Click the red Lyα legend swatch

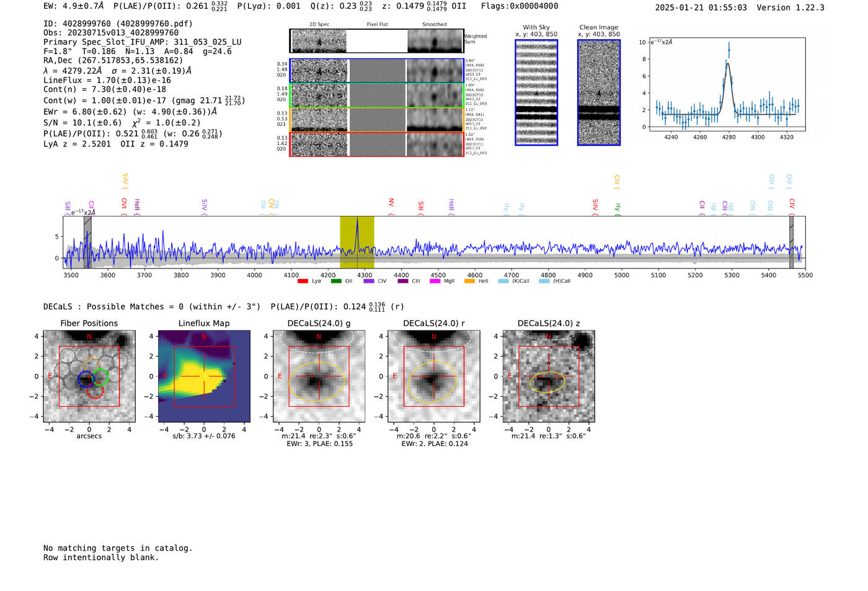(x=303, y=281)
